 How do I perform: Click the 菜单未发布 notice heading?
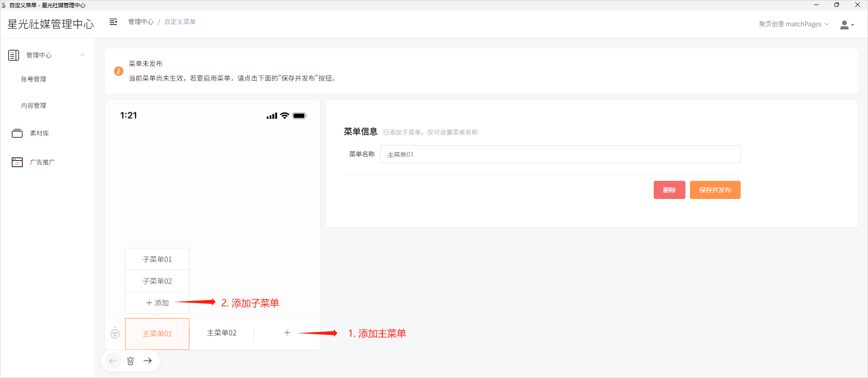[x=145, y=64]
